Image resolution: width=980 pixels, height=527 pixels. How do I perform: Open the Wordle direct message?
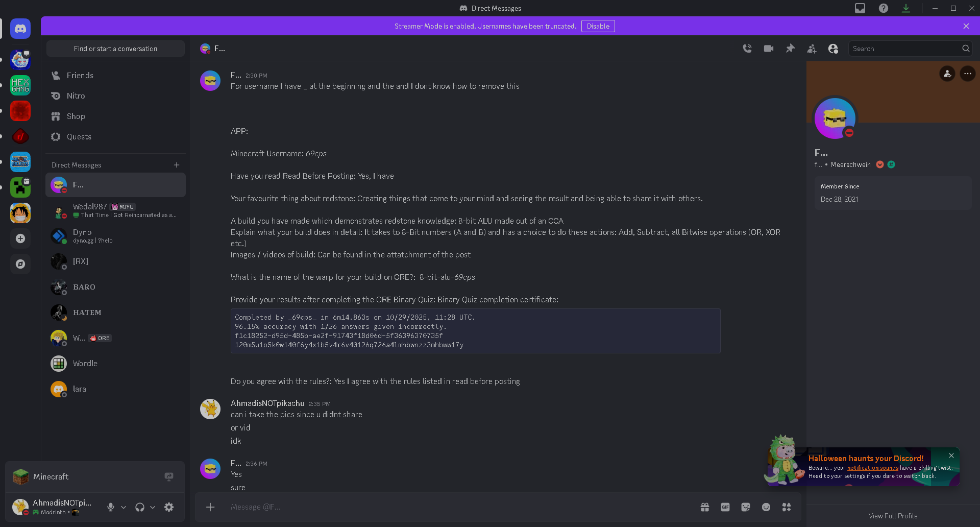[x=85, y=364]
